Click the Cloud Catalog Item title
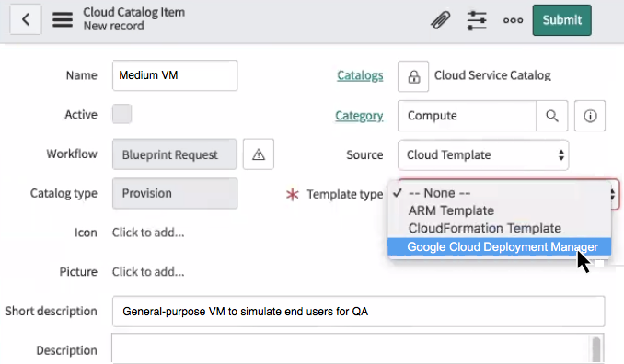Viewport: 624px width, 364px height. pyautogui.click(x=133, y=12)
